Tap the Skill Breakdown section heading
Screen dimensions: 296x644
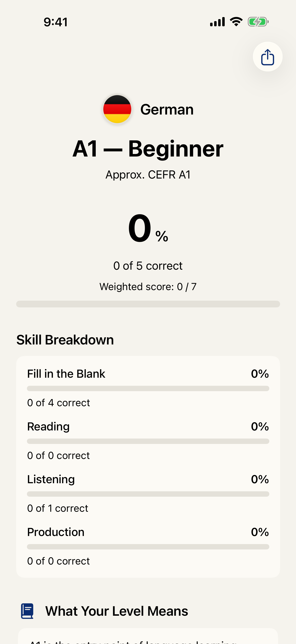point(65,340)
